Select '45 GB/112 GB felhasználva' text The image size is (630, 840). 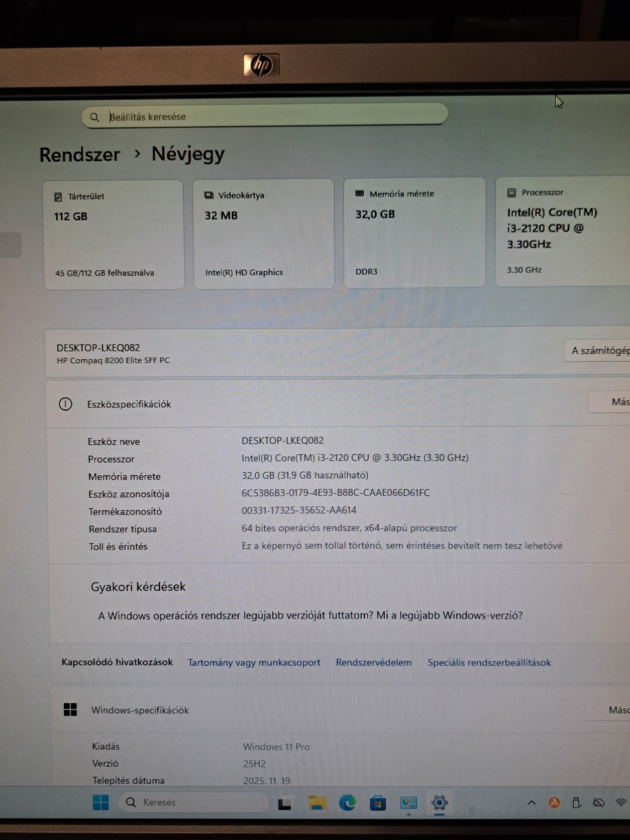104,273
